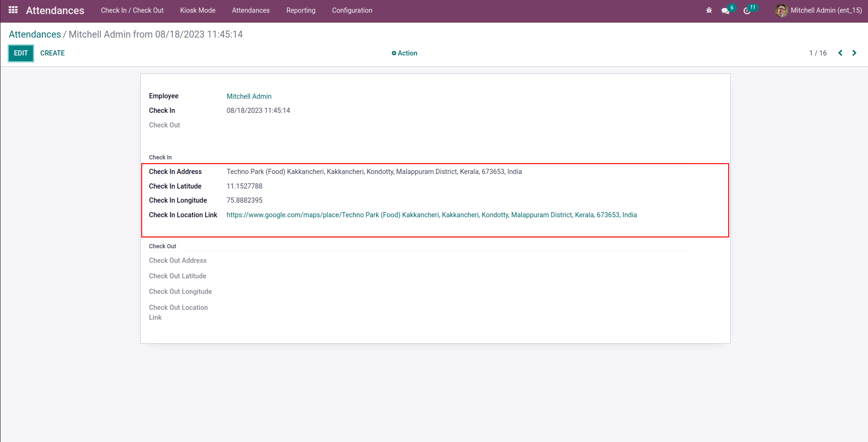868x442 pixels.
Task: Open the apps grid menu icon
Action: 13,10
